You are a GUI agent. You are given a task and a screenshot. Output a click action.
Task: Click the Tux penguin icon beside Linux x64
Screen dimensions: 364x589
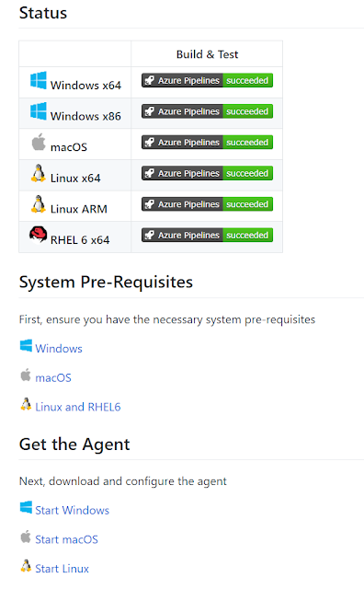(39, 173)
